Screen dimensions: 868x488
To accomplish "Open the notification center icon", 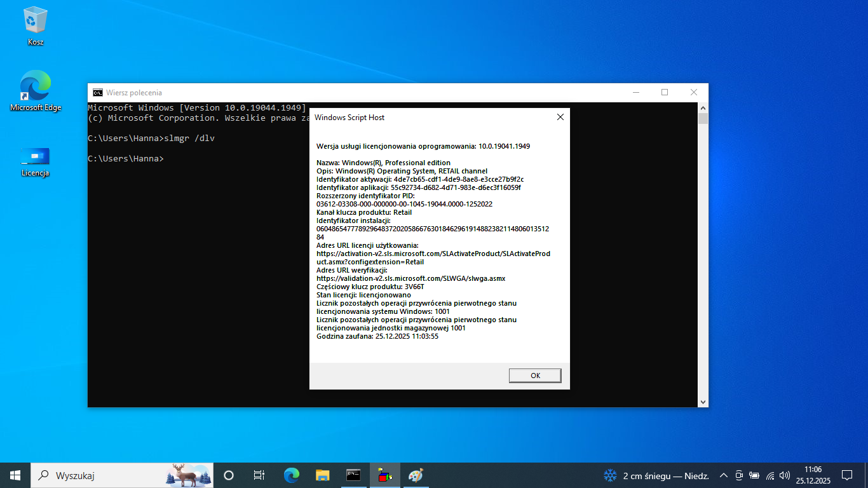I will coord(846,475).
